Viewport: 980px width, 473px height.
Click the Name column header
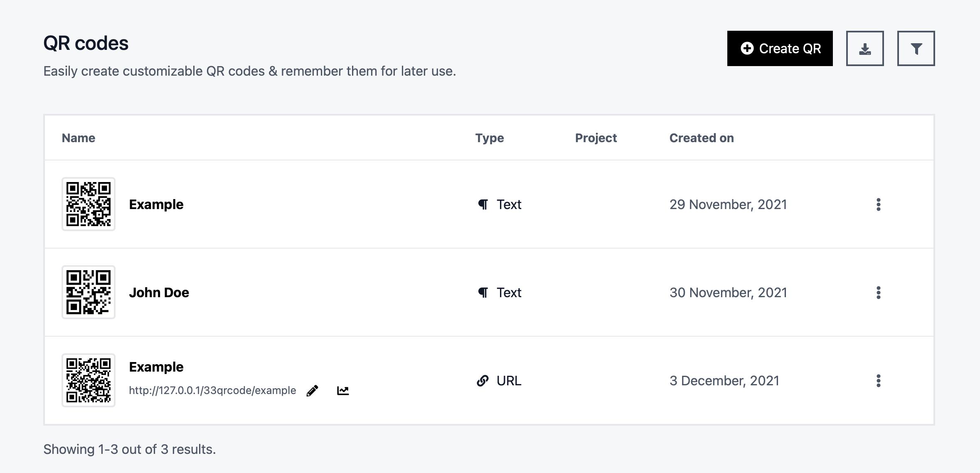pyautogui.click(x=79, y=138)
